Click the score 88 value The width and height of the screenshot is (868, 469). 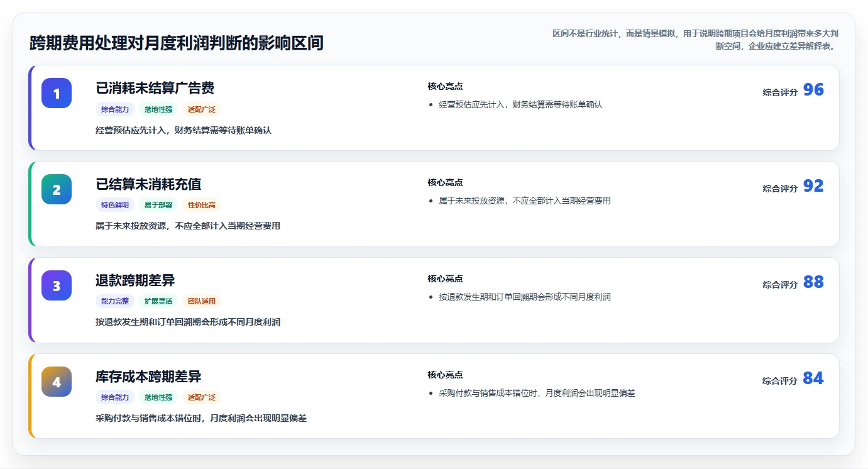tap(813, 282)
